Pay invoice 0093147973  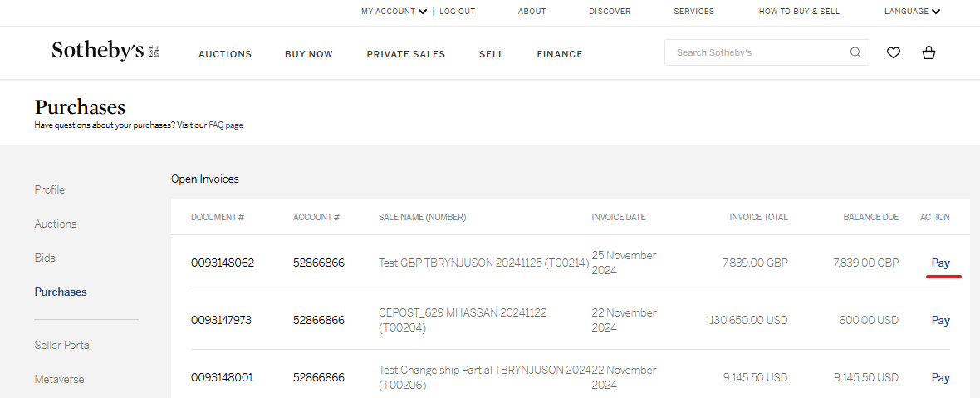pos(941,321)
